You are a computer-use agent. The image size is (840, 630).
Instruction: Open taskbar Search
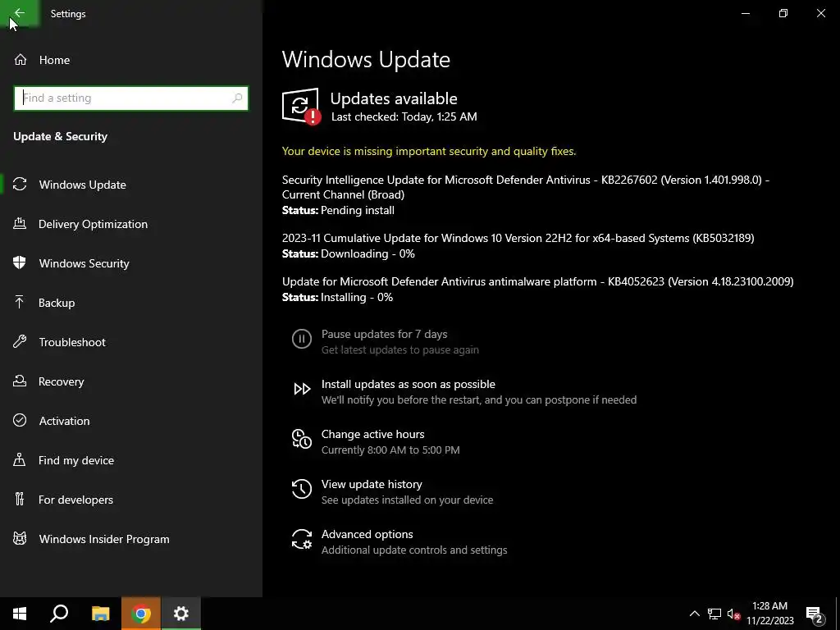point(59,614)
